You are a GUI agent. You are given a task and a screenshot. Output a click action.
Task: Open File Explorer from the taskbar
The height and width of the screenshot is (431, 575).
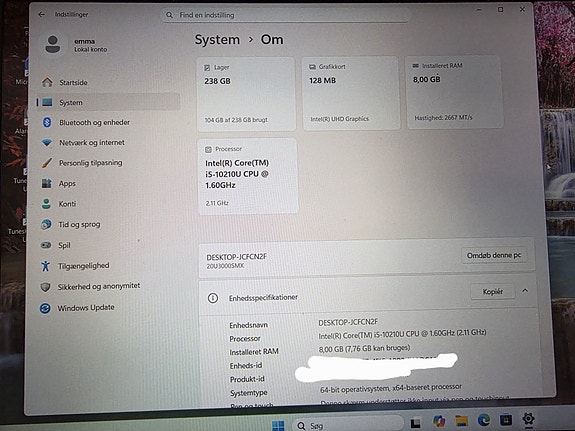coord(461,420)
